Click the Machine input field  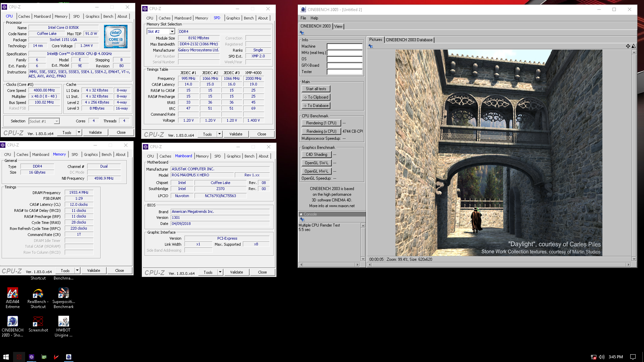[344, 46]
